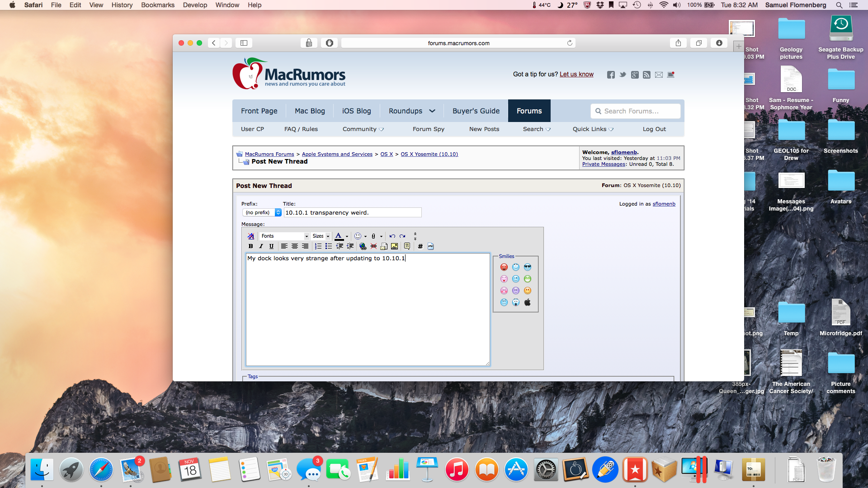Open the OS X Yosemite (10.10) breadcrumb

(x=429, y=154)
